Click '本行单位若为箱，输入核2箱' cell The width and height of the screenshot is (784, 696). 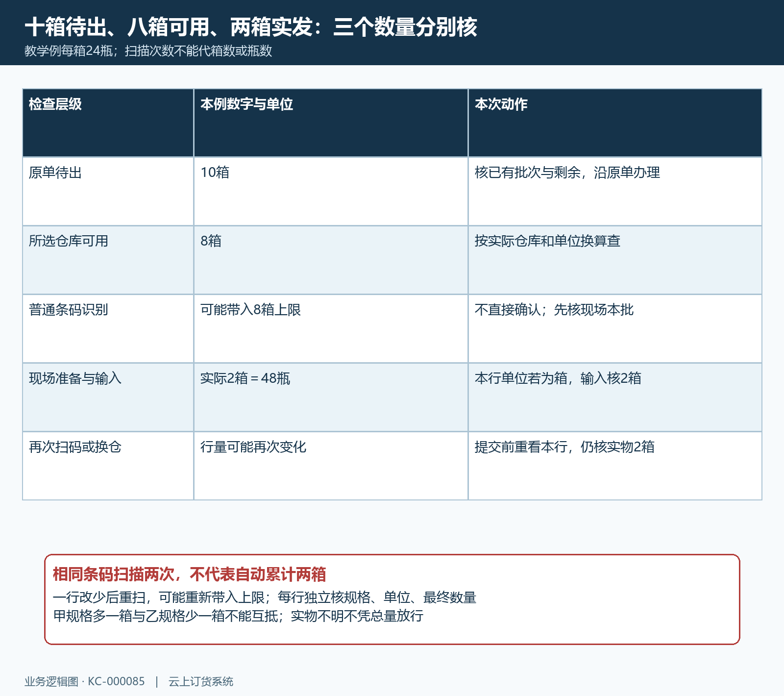[615, 398]
